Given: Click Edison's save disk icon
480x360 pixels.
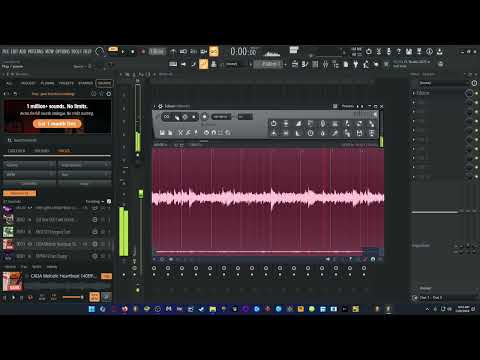Looking at the screenshot, I should pos(162,133).
